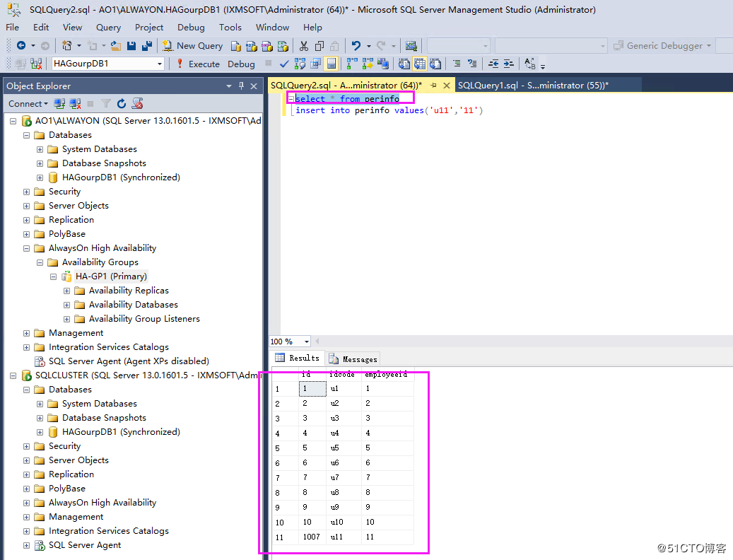The height and width of the screenshot is (560, 733).
Task: Click the Cut scissors icon
Action: click(x=304, y=46)
